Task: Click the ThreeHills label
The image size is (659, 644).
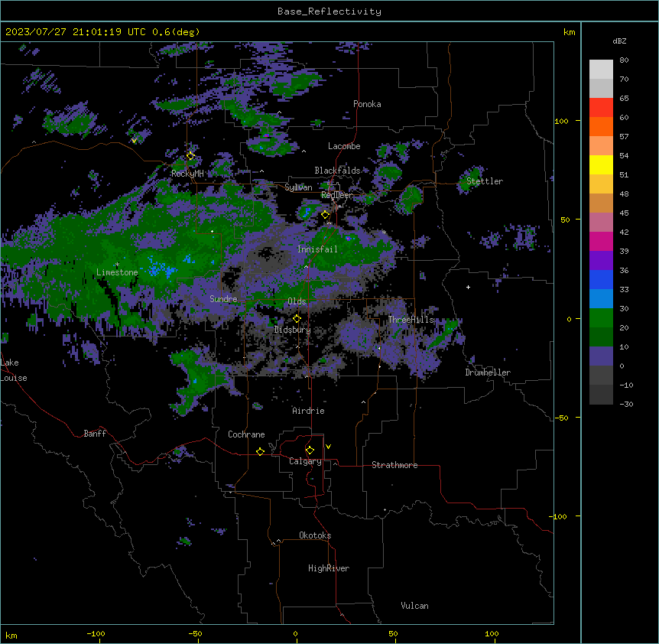Action: (411, 320)
